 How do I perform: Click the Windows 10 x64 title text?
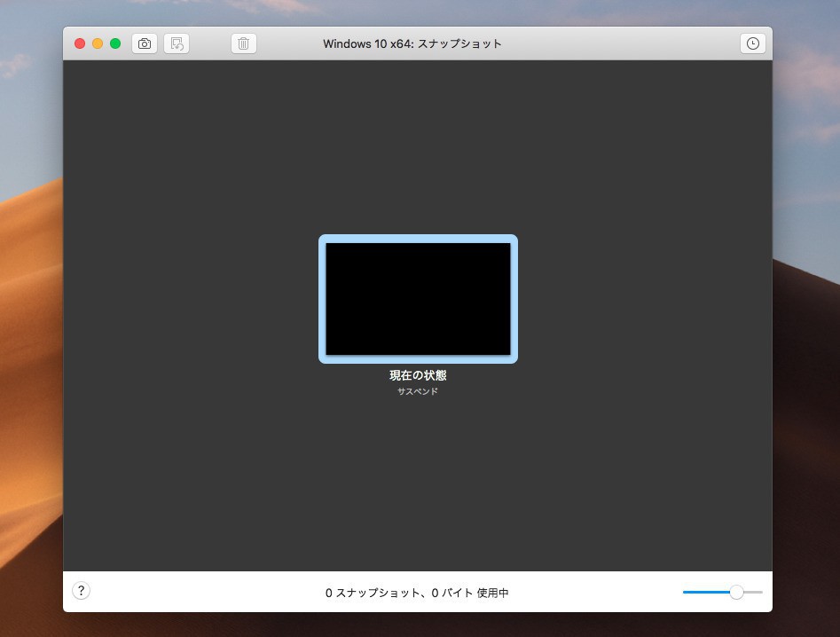point(412,44)
